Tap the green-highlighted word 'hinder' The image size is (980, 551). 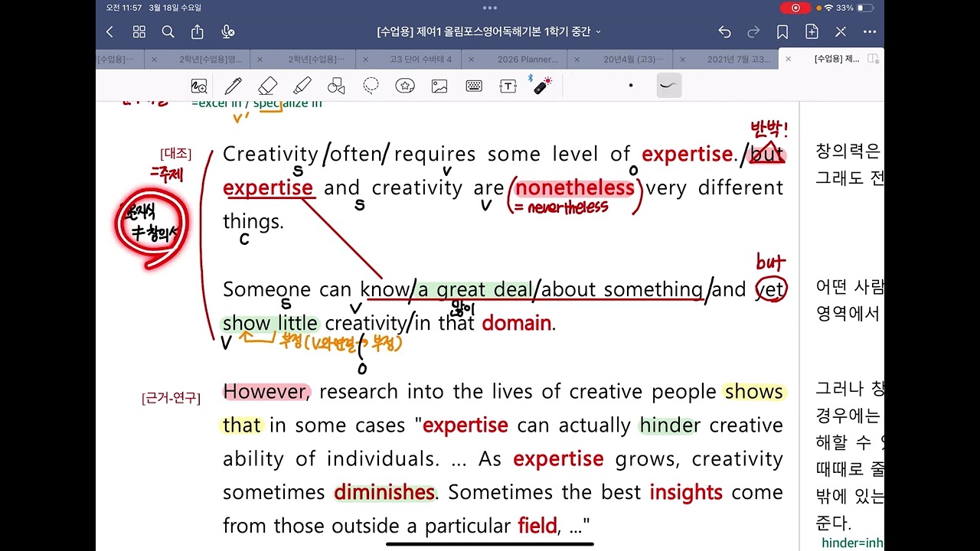coord(670,425)
